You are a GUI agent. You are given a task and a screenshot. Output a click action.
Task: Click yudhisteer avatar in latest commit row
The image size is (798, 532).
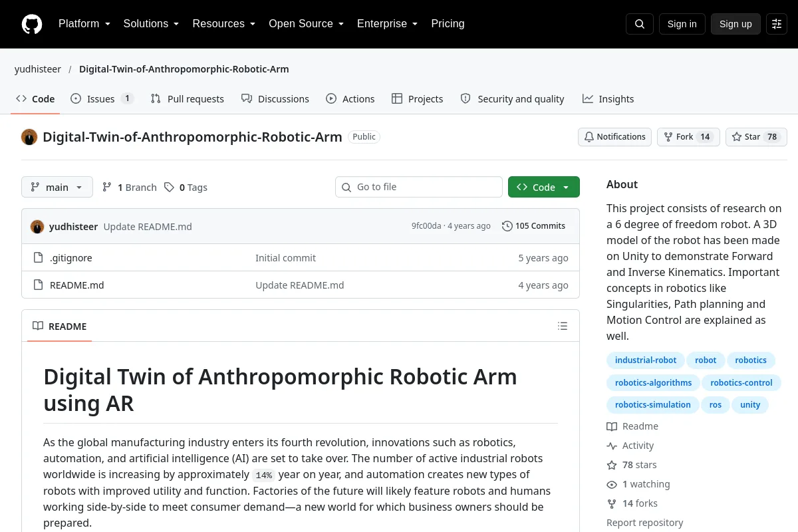[37, 227]
